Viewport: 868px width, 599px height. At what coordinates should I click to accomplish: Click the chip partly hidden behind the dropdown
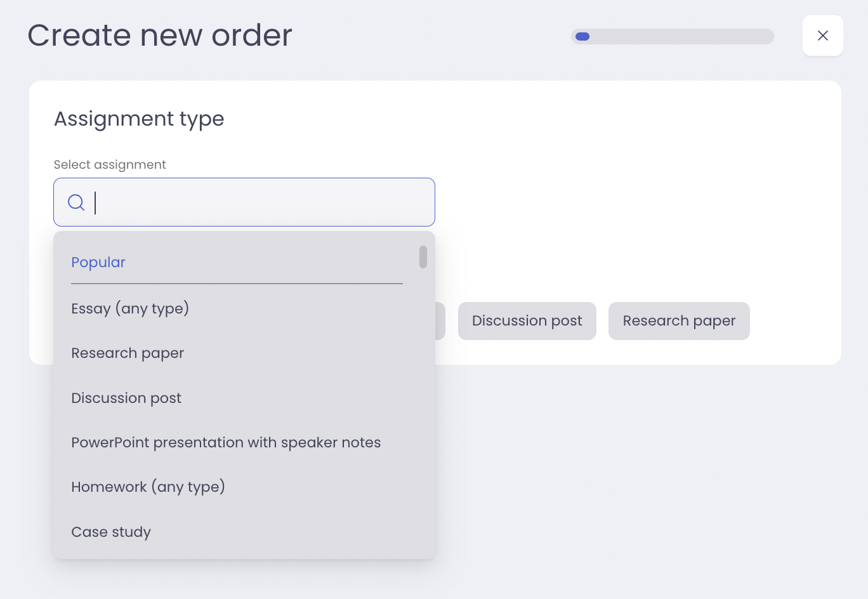(440, 321)
